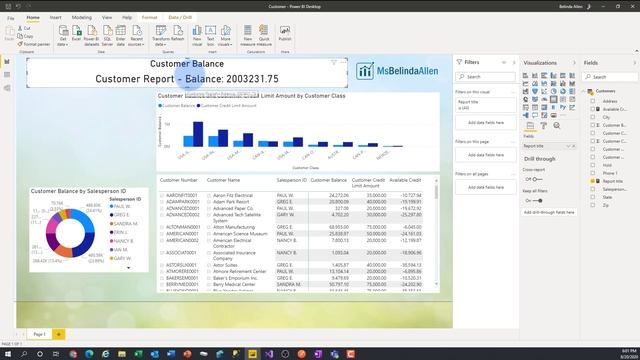Click Add data fields under Filters on this page
Viewport: 640px width, 360px height.
pyautogui.click(x=486, y=155)
